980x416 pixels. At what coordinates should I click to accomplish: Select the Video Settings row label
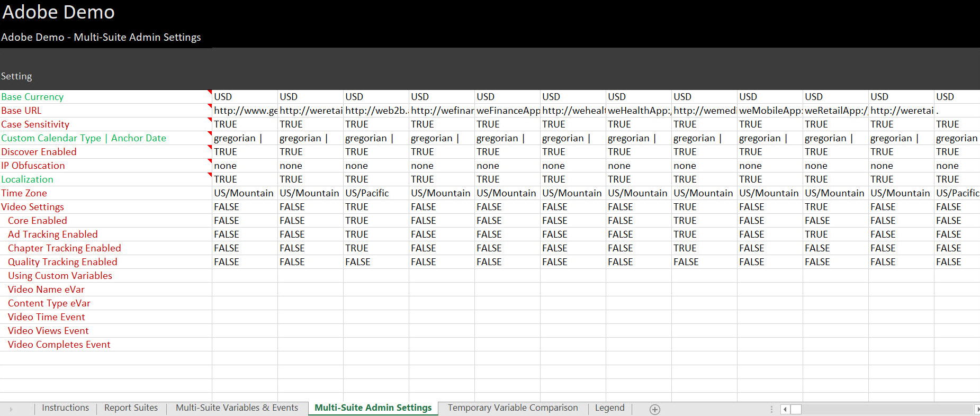click(x=32, y=207)
